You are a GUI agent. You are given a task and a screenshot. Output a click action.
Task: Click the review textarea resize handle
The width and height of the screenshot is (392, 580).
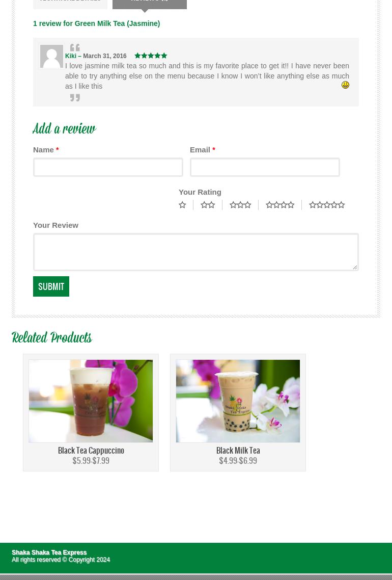(x=355, y=267)
